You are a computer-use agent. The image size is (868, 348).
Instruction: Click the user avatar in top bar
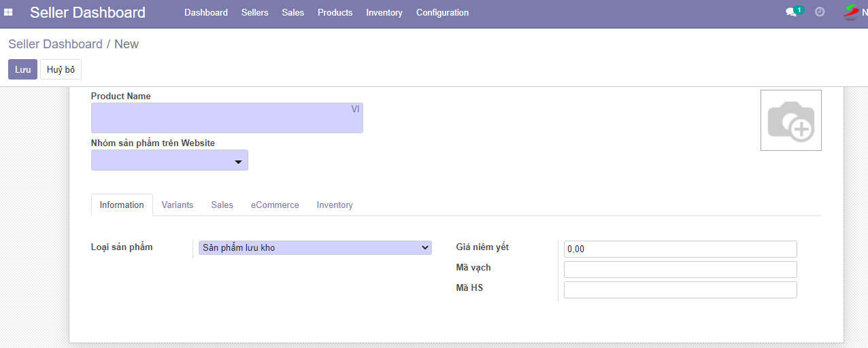852,12
